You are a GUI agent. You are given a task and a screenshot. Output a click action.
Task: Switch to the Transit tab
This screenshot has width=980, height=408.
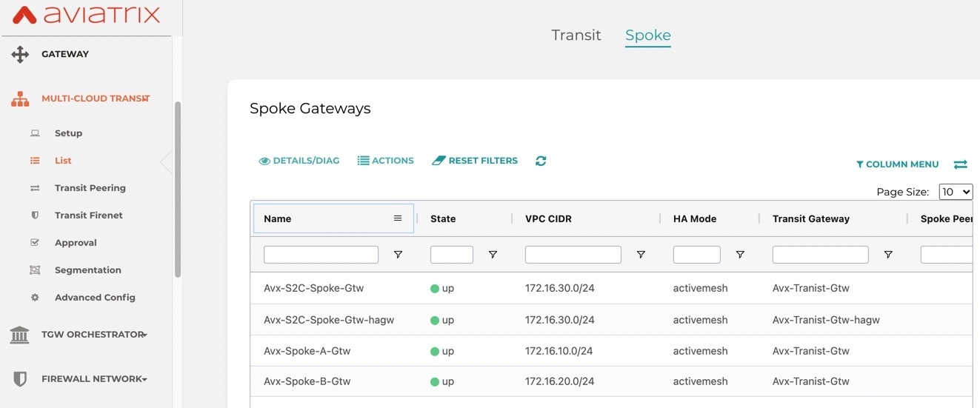[x=576, y=35]
